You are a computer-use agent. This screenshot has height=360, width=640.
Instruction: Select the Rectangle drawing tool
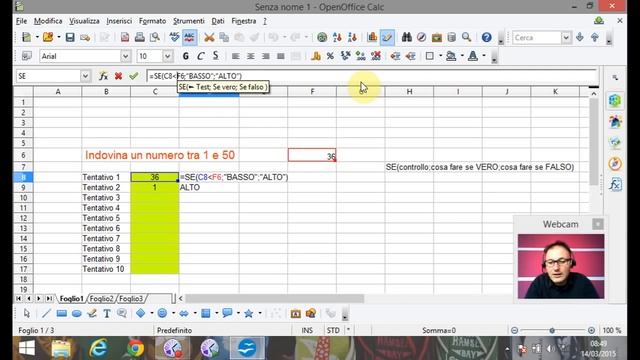coord(62,313)
